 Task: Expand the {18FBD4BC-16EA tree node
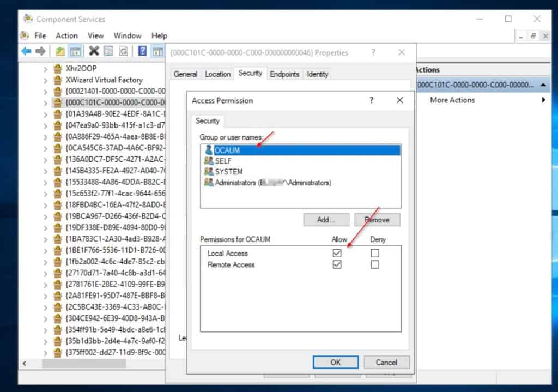(45, 206)
